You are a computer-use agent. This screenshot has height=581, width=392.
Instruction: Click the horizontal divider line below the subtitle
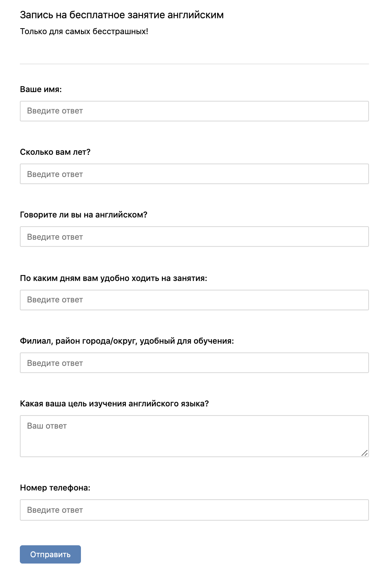click(x=194, y=64)
